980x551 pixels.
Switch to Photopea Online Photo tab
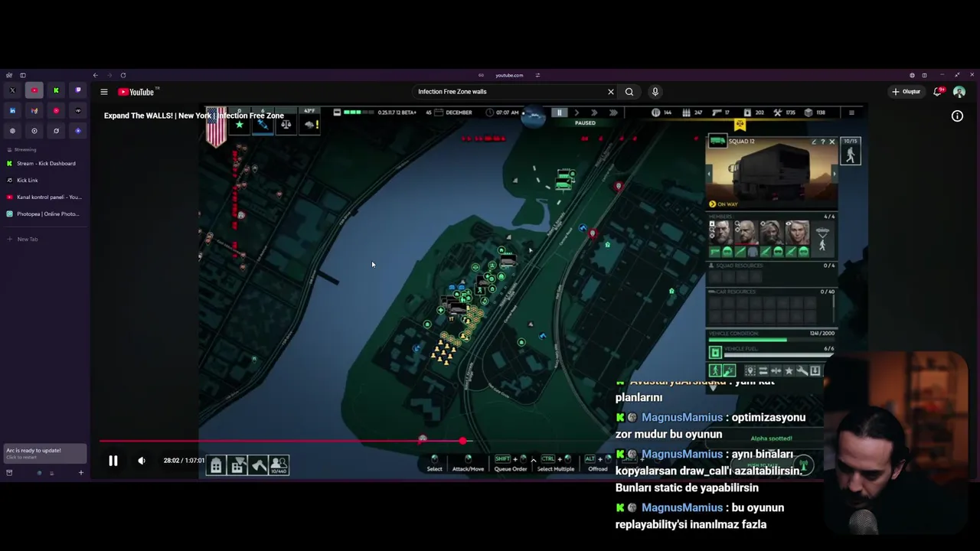[46, 214]
